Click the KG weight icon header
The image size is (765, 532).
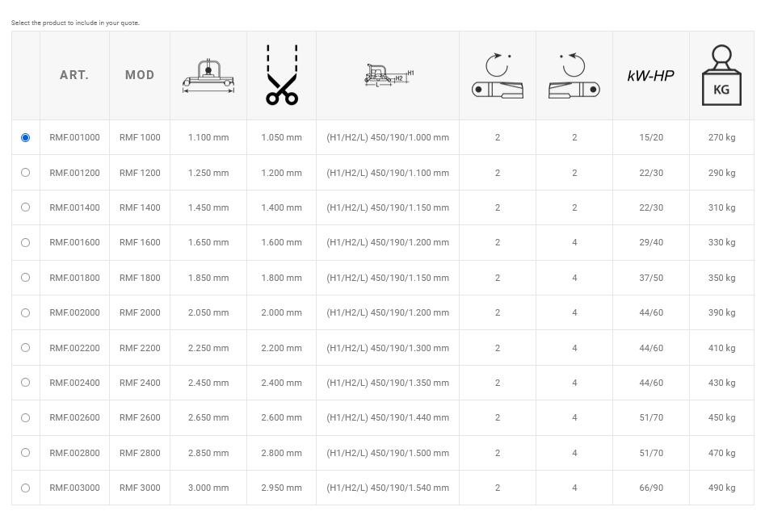point(721,76)
